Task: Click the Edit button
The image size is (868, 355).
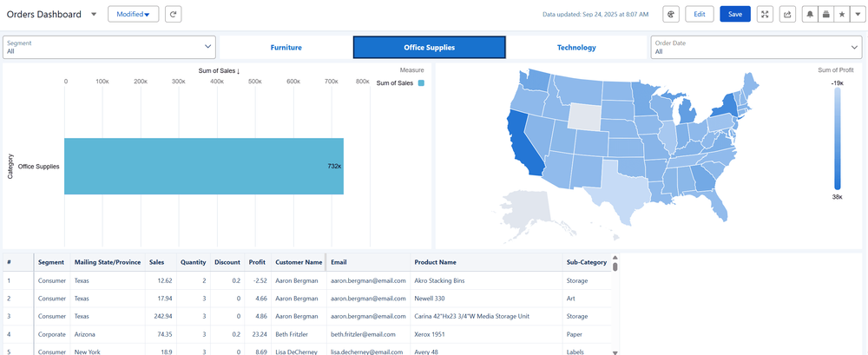Action: point(699,14)
